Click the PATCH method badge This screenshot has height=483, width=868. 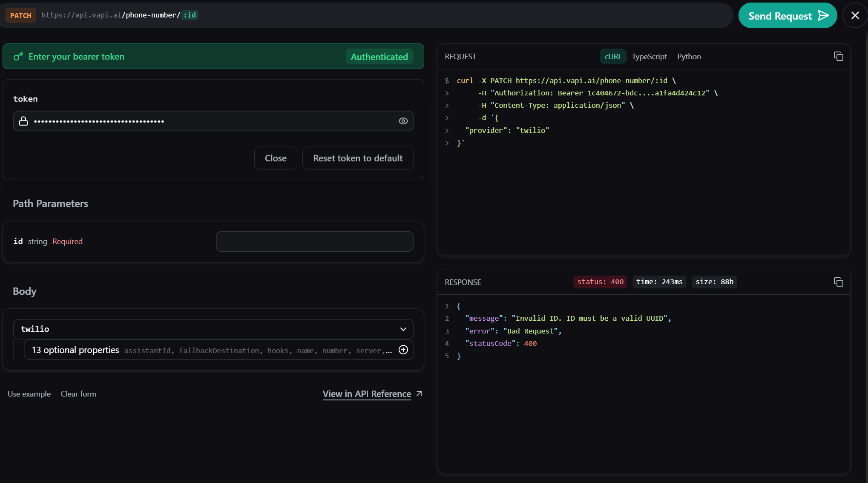[x=20, y=15]
